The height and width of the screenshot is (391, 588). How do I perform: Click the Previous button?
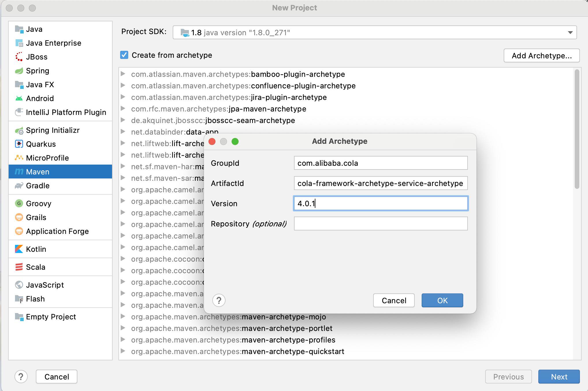pos(509,377)
